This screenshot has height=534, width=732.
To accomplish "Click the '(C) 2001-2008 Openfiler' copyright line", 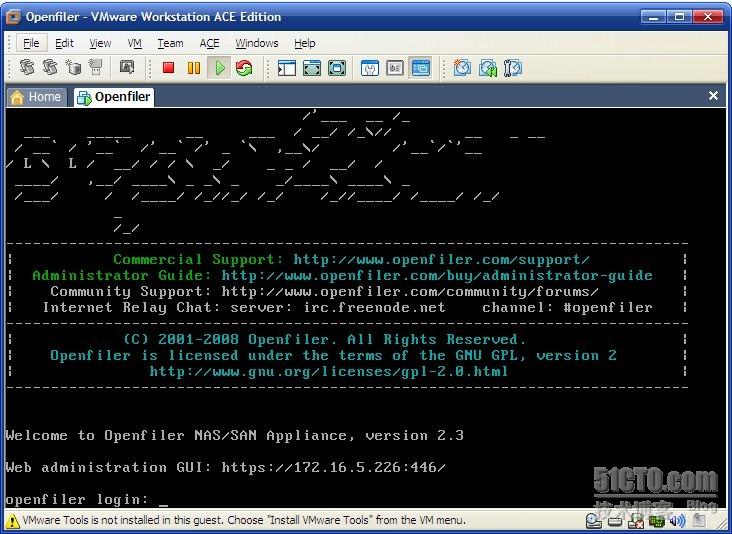I will (325, 339).
